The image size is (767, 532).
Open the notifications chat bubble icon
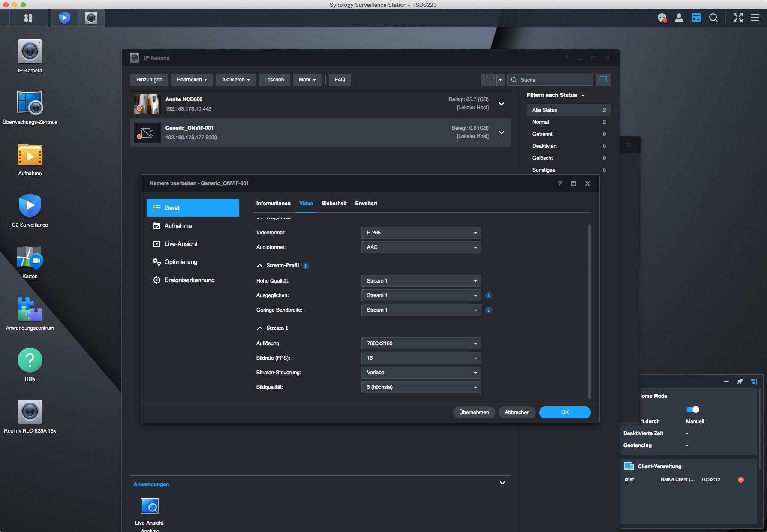pyautogui.click(x=662, y=18)
